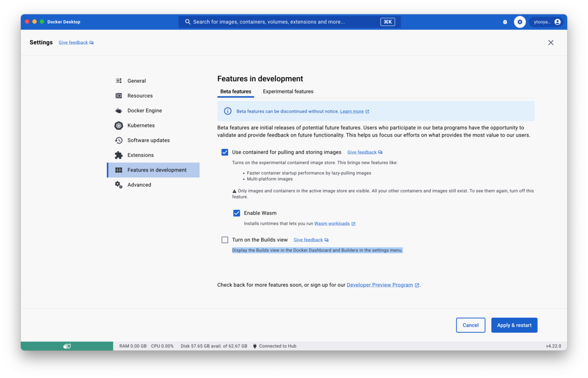Click Apply & restart
Viewport: 588px width, 378px height.
tap(514, 326)
